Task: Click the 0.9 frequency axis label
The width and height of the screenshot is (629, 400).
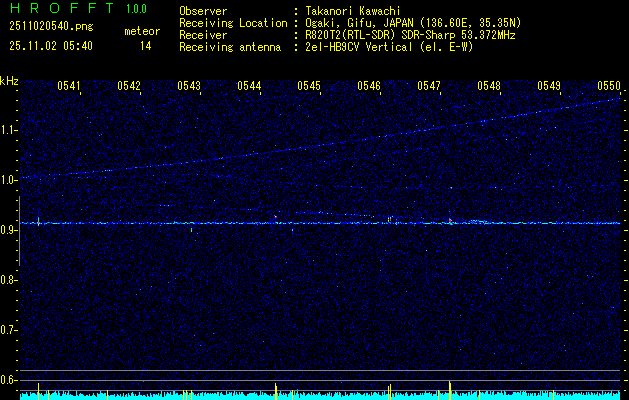Action: [x=9, y=230]
